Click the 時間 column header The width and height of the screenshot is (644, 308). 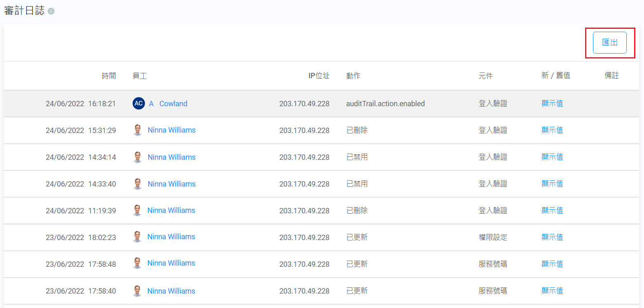tap(109, 76)
